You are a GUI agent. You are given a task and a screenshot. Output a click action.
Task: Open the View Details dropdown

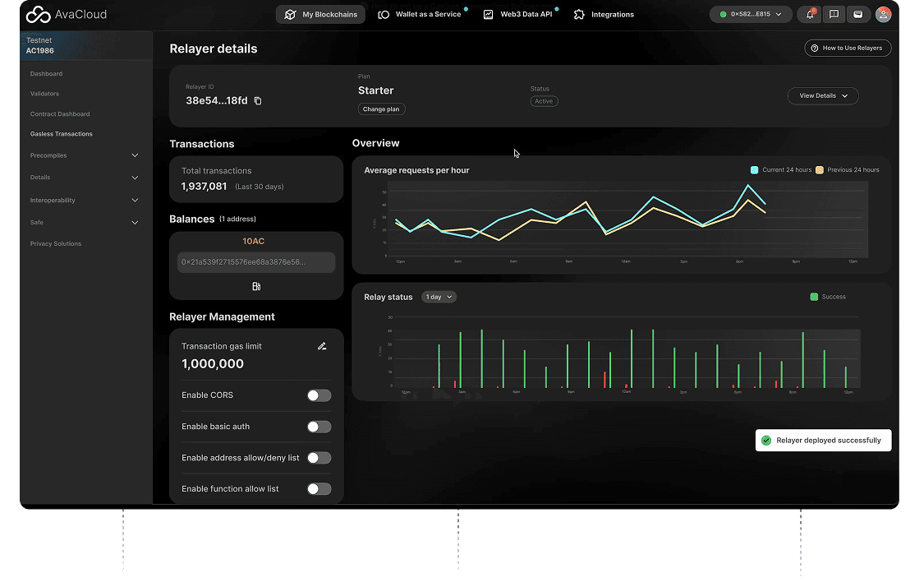pyautogui.click(x=823, y=95)
